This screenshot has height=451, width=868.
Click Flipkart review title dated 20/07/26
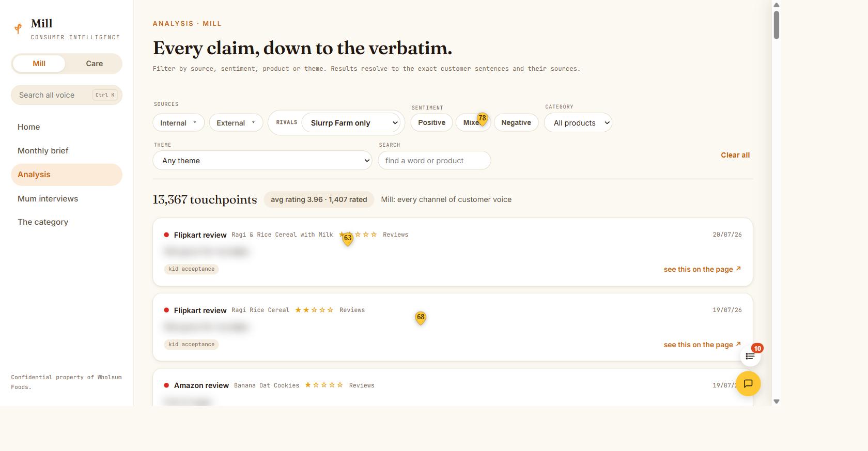click(x=200, y=235)
